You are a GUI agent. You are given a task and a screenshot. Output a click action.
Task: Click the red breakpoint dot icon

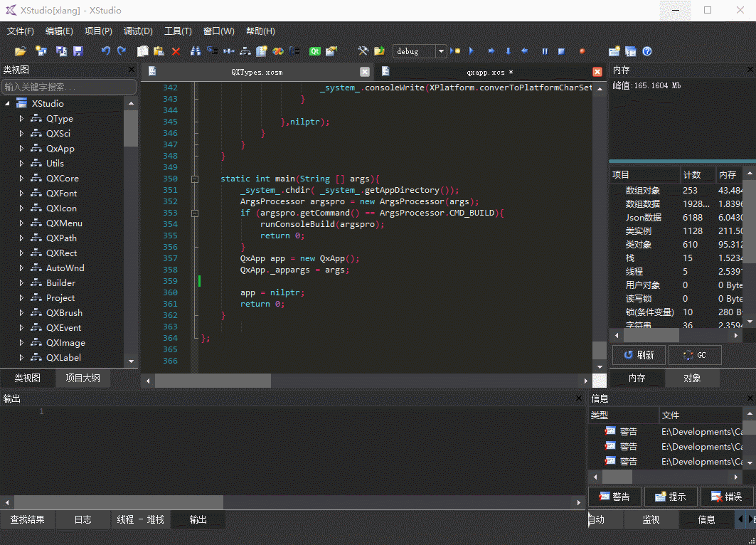coord(582,51)
